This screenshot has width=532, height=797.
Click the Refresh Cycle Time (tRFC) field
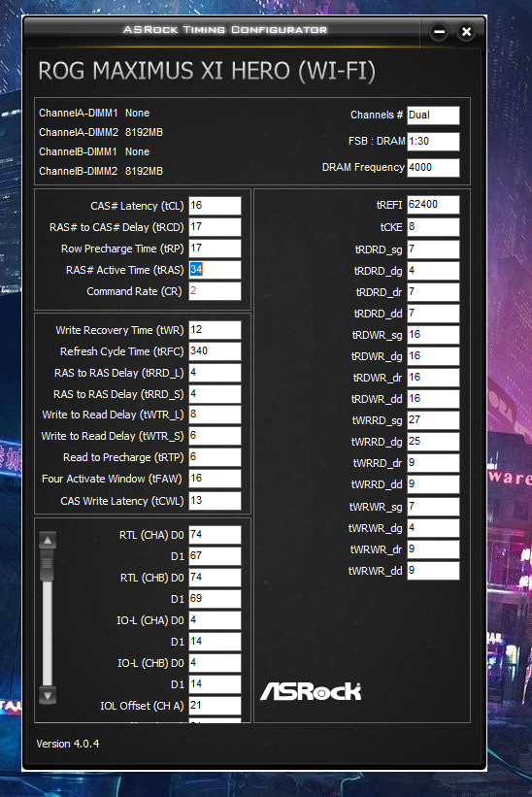click(x=215, y=351)
